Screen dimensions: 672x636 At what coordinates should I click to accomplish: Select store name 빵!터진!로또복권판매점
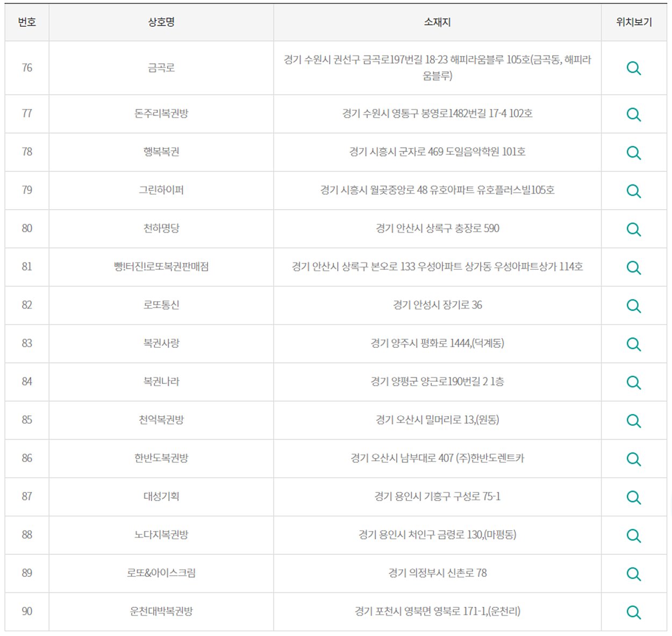(x=161, y=266)
